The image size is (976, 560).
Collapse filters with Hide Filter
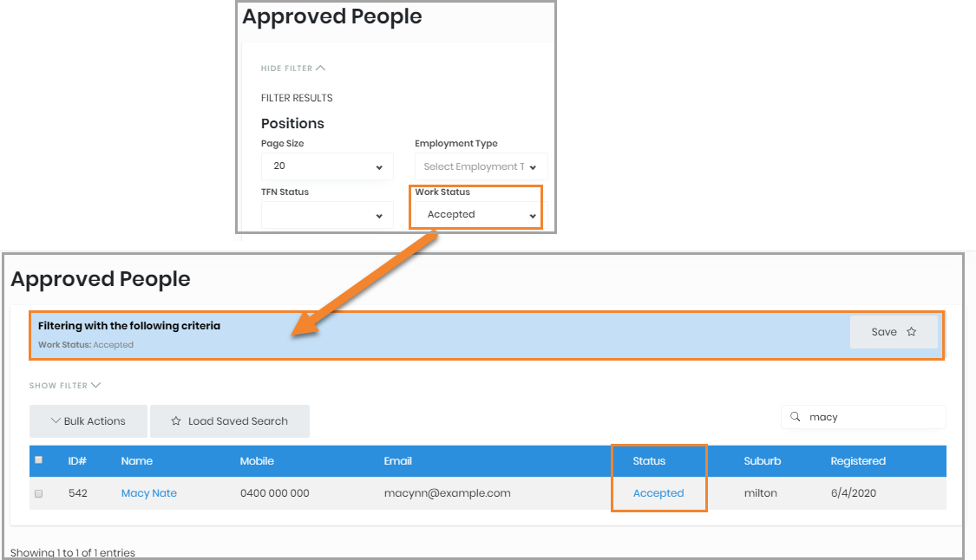pyautogui.click(x=292, y=68)
